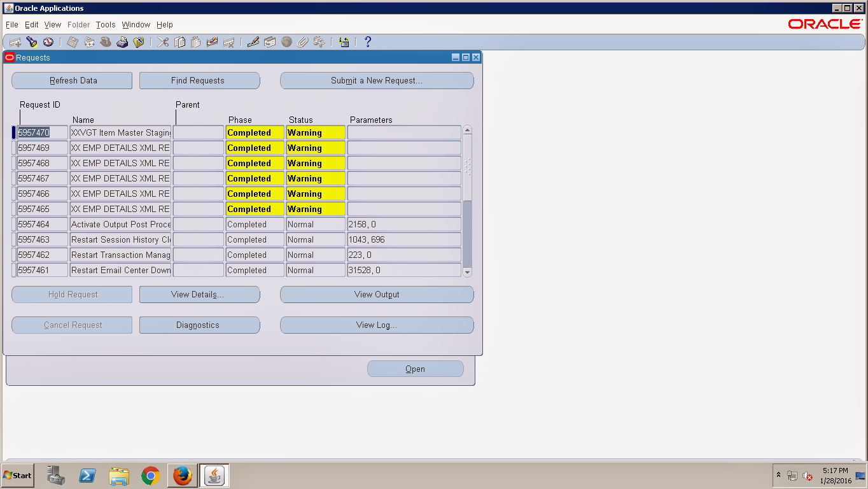This screenshot has width=868, height=489.
Task: Click Completed phase of request 5957466
Action: [255, 194]
